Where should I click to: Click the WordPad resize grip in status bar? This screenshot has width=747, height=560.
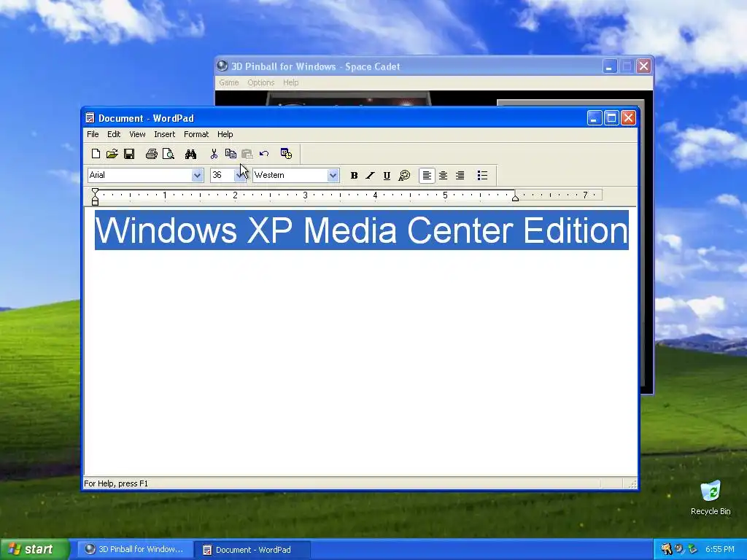tap(632, 484)
